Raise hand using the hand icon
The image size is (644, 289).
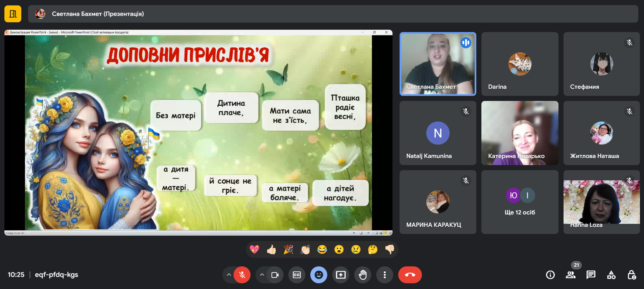(363, 275)
